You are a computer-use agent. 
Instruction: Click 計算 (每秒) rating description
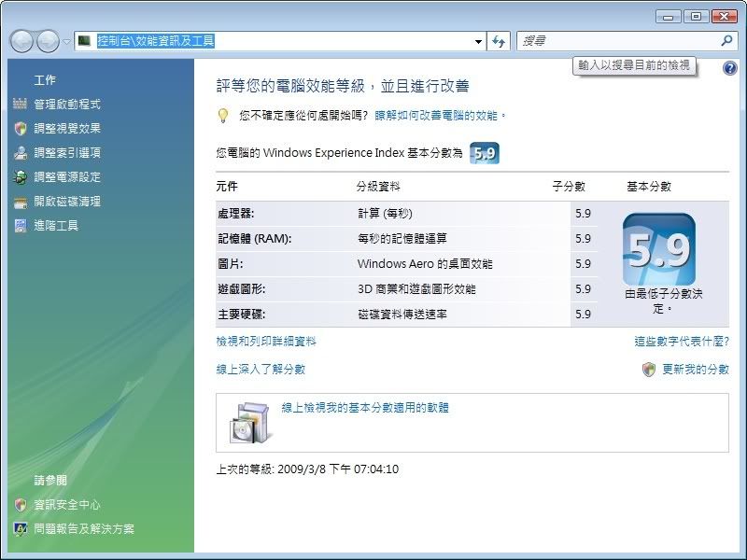[x=385, y=214]
